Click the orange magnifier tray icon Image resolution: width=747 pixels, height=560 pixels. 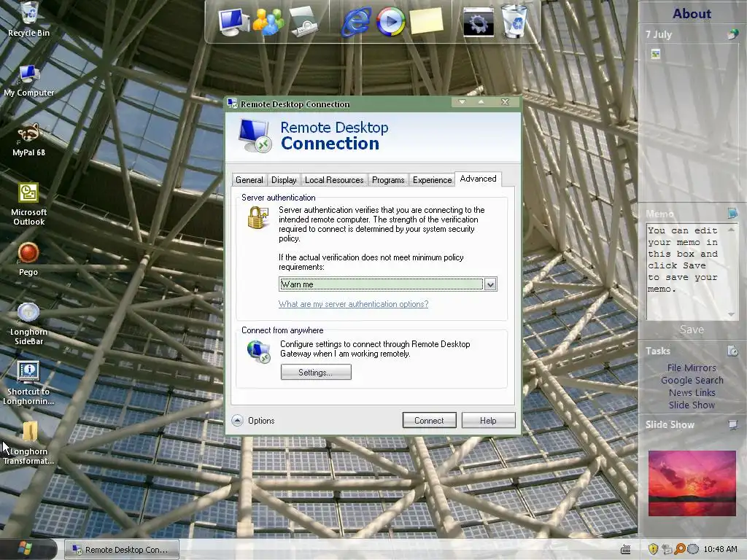680,549
